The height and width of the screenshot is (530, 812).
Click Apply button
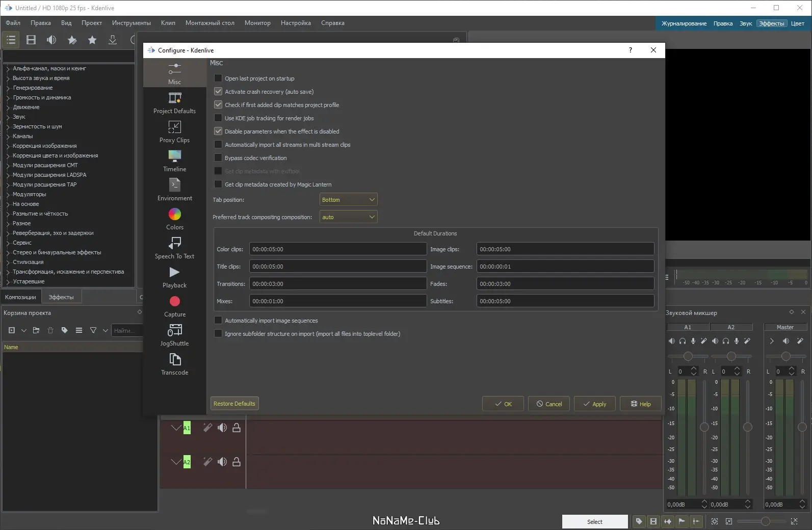coord(595,404)
